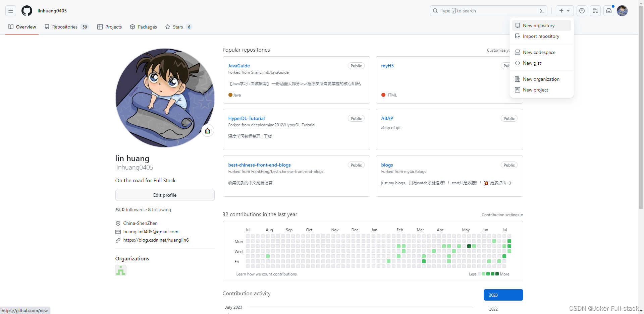
Task: Click the page vertical scrollbar
Action: pyautogui.click(x=641, y=107)
